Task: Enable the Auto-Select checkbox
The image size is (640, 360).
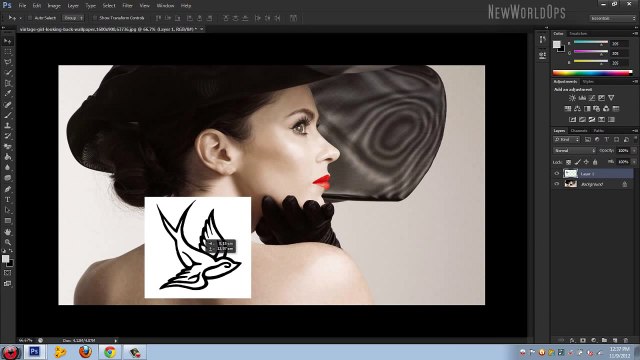Action: tap(30, 18)
